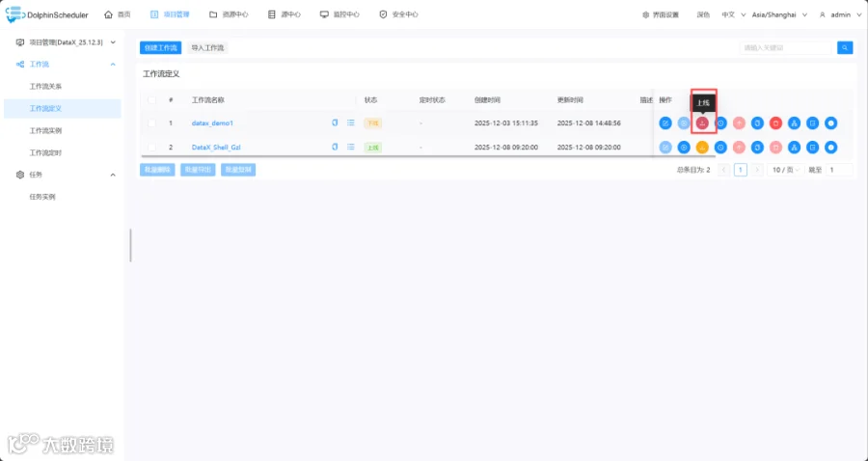This screenshot has width=868, height=461.
Task: Open 首页 in the top navigation
Action: (x=118, y=14)
